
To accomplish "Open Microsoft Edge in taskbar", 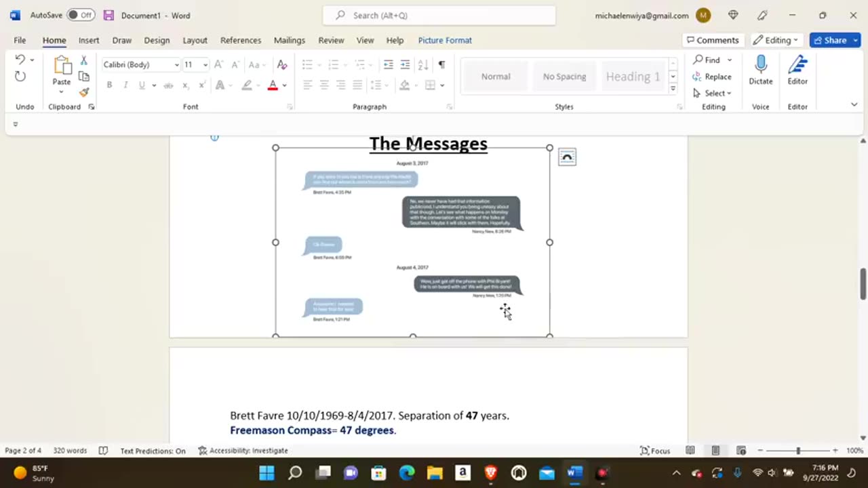I will [x=407, y=472].
